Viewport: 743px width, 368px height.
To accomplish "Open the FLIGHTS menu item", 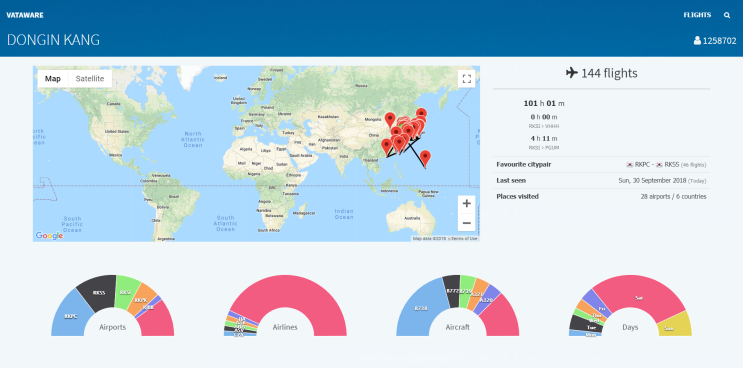I will point(697,15).
